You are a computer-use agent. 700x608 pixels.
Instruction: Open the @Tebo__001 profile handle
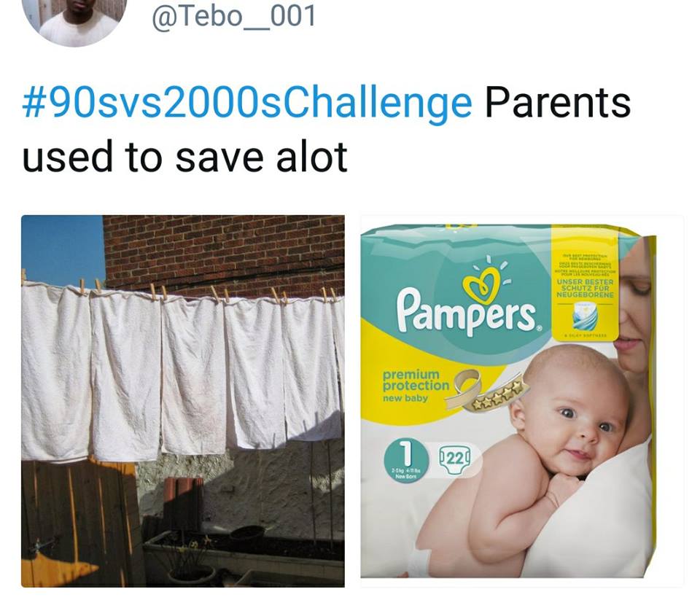(x=234, y=15)
